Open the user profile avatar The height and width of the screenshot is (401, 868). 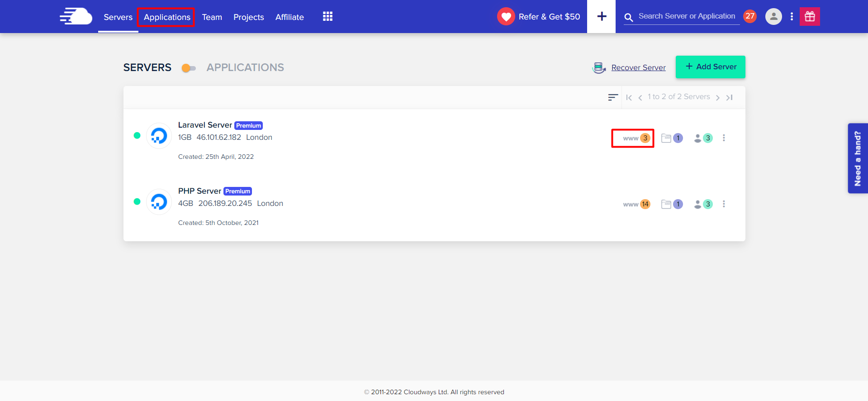coord(773,17)
